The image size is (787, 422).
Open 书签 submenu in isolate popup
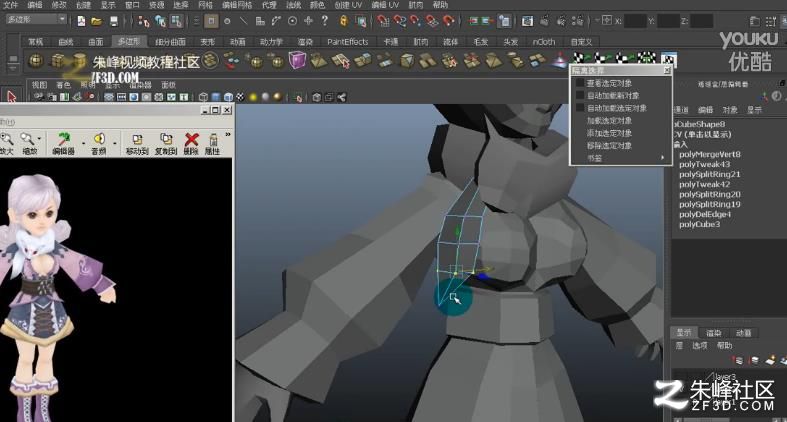tap(621, 158)
